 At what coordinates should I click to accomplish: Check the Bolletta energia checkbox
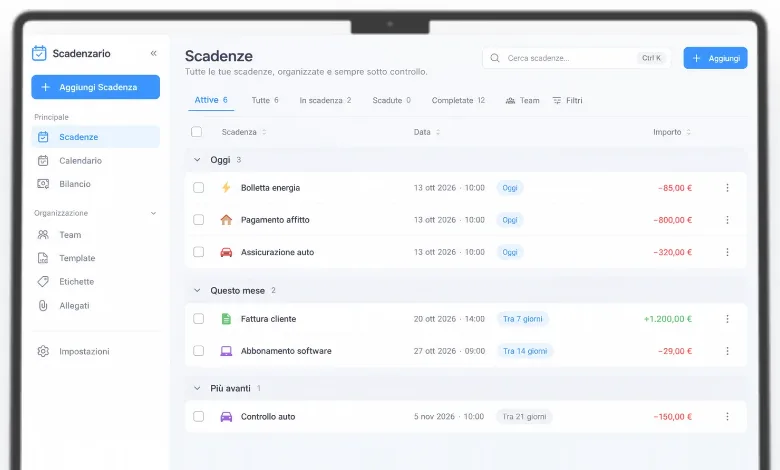click(x=198, y=188)
